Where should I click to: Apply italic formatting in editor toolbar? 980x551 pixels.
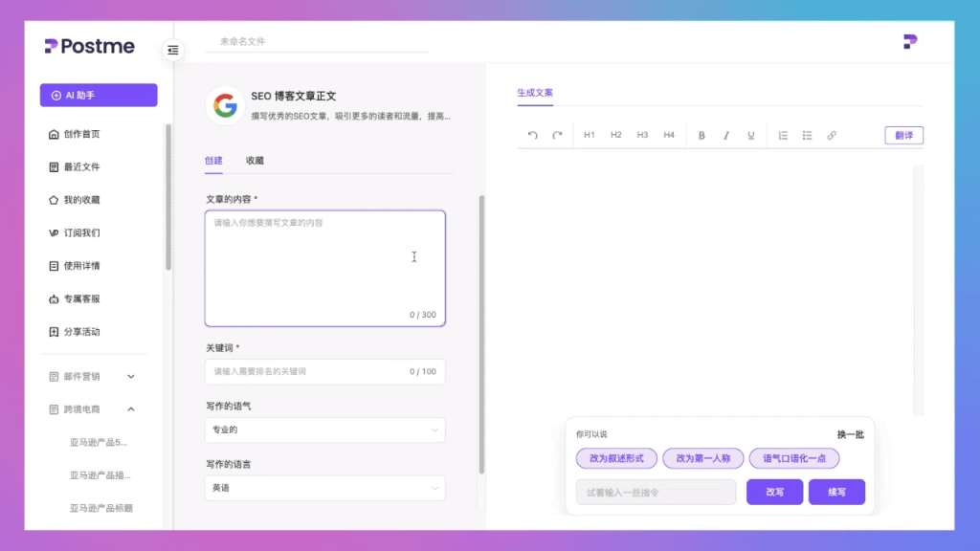[x=726, y=135]
